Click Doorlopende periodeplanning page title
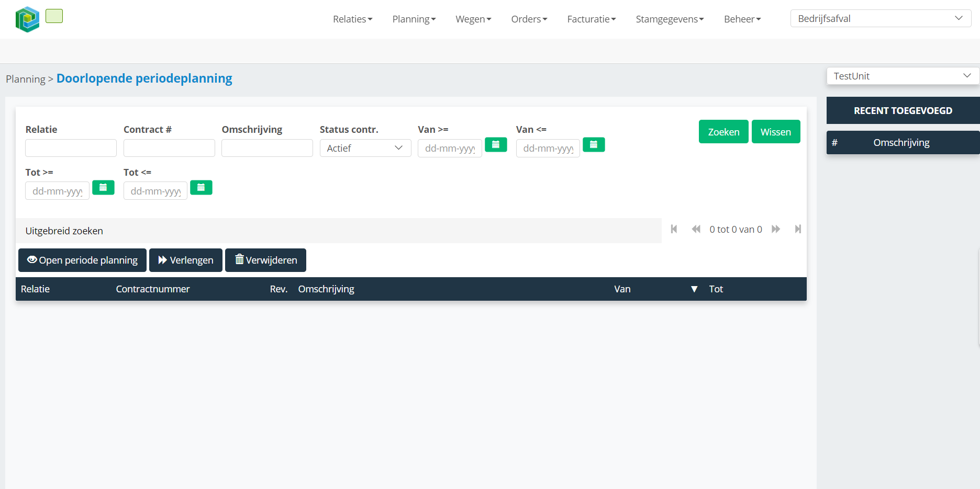This screenshot has width=980, height=489. click(144, 78)
